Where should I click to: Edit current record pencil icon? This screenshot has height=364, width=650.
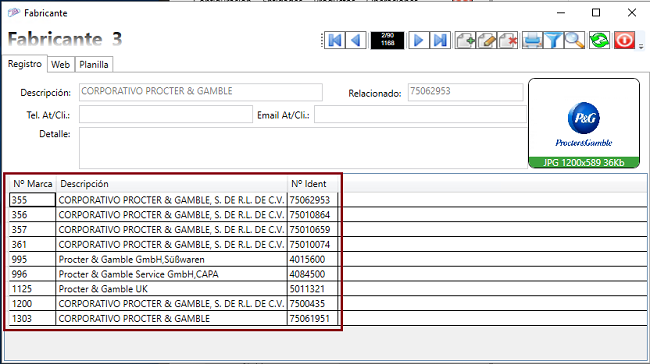click(x=487, y=40)
